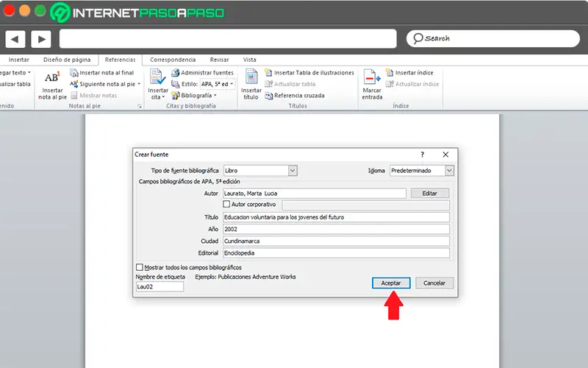Click the Search magnifier icon
Viewport: 588px width, 368px height.
click(417, 38)
